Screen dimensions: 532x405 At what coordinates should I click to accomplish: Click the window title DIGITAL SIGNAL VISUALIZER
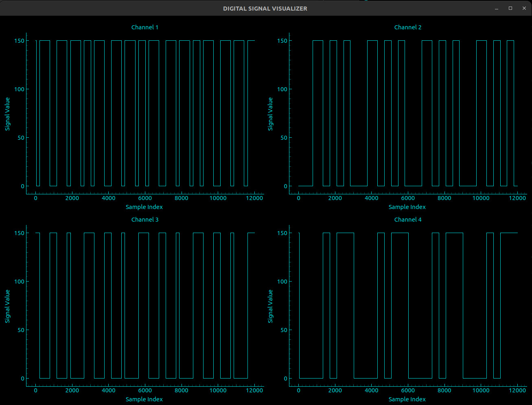265,8
